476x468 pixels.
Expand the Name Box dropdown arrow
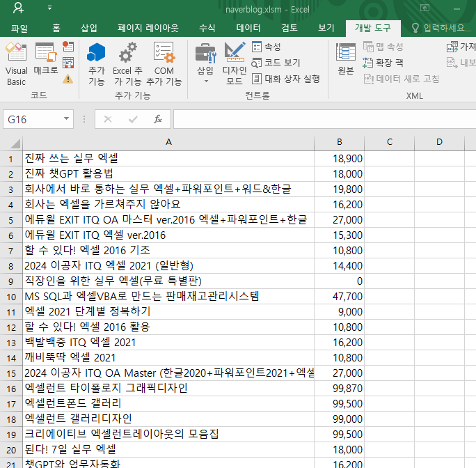(x=67, y=119)
